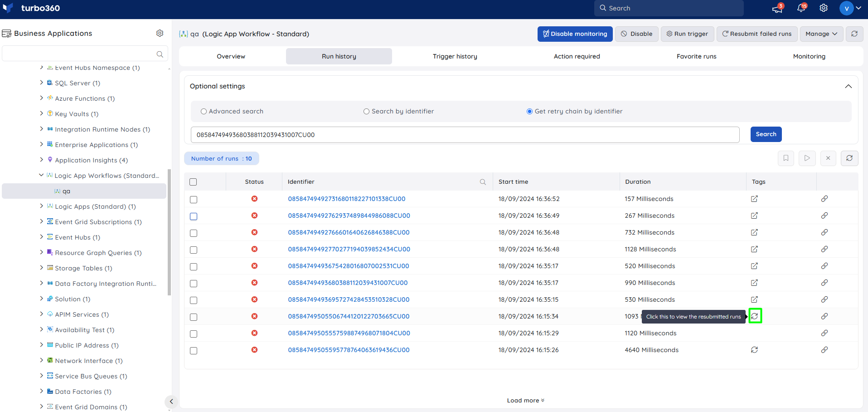Image resolution: width=868 pixels, height=412 pixels.
Task: Check the run ending 531CU00 checkbox
Action: [194, 267]
